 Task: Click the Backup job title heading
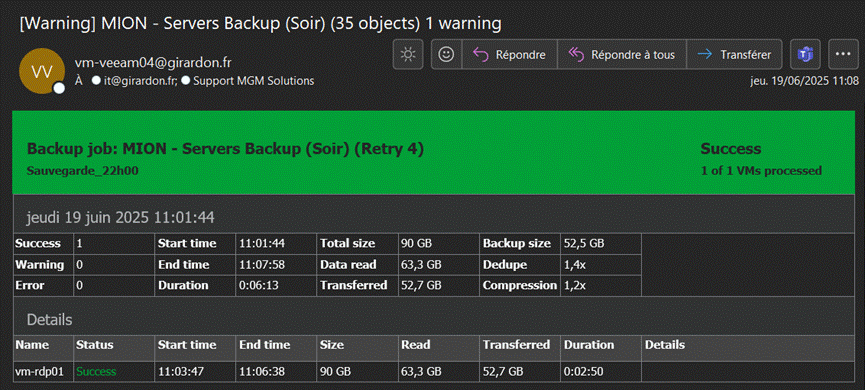225,149
